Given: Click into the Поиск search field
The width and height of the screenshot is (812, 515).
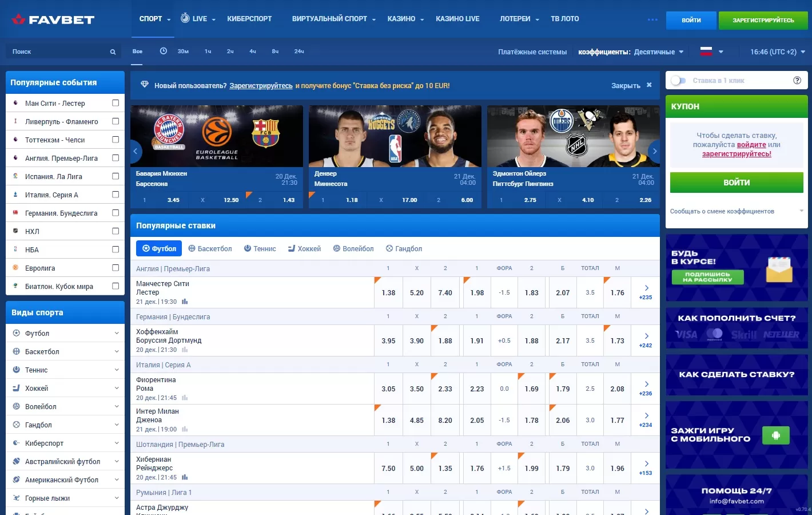Looking at the screenshot, I should 57,51.
